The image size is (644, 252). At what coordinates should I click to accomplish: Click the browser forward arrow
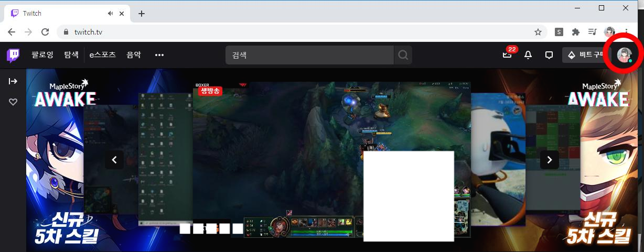click(28, 32)
